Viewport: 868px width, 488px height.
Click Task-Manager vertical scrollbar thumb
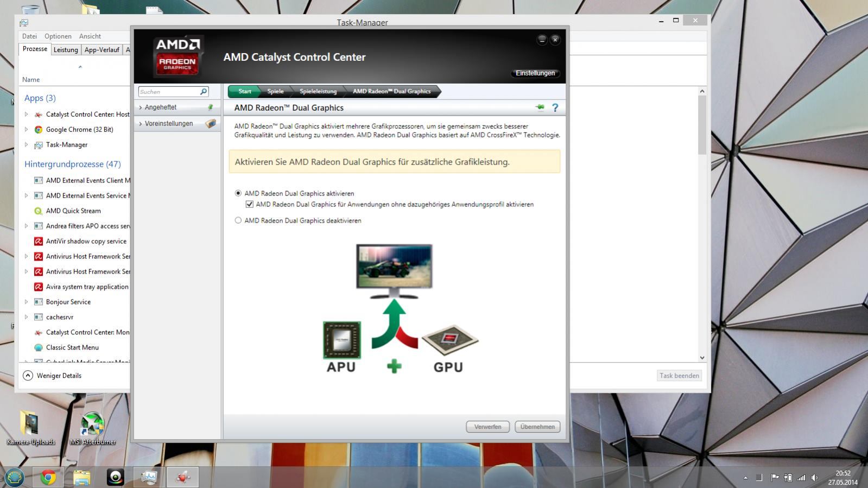coord(702,125)
